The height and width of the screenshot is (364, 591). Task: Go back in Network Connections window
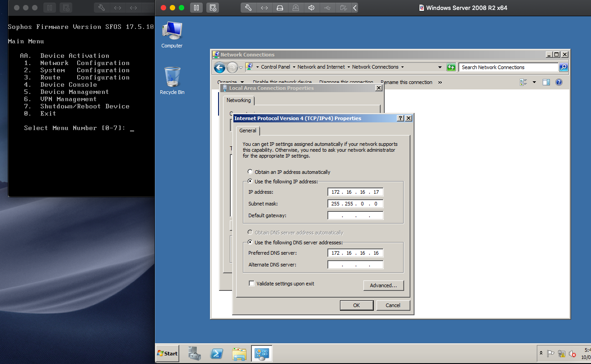219,68
